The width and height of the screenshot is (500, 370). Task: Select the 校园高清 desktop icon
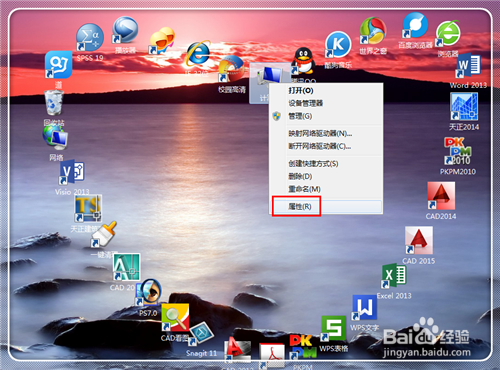[x=231, y=69]
